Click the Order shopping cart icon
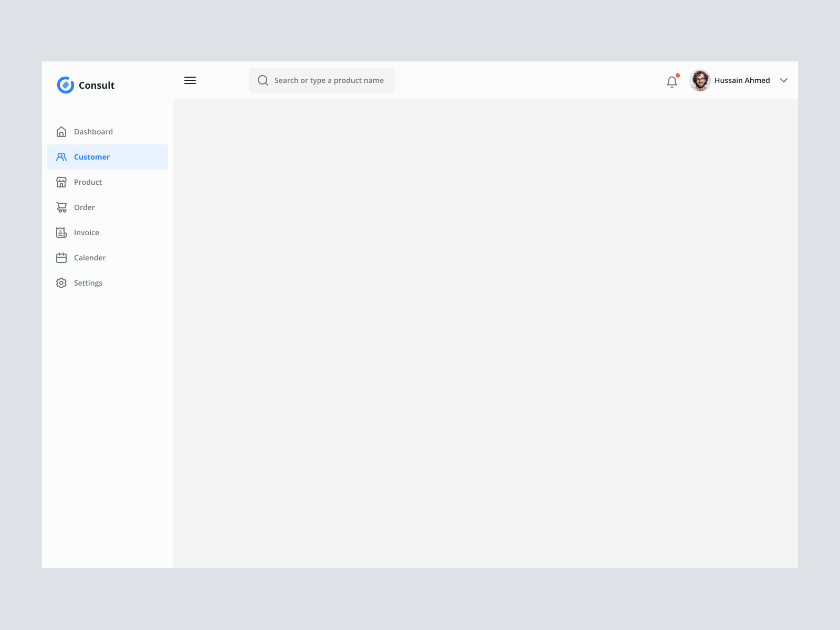 click(x=61, y=207)
